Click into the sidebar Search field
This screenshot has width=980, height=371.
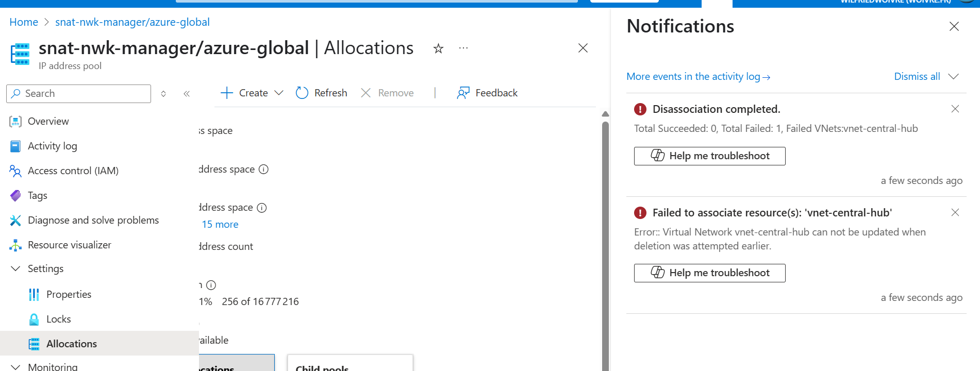click(78, 93)
